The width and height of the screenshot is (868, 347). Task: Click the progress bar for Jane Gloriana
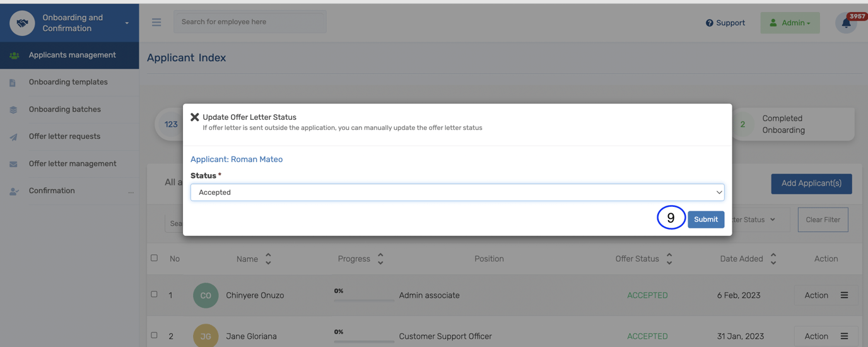[364, 341]
